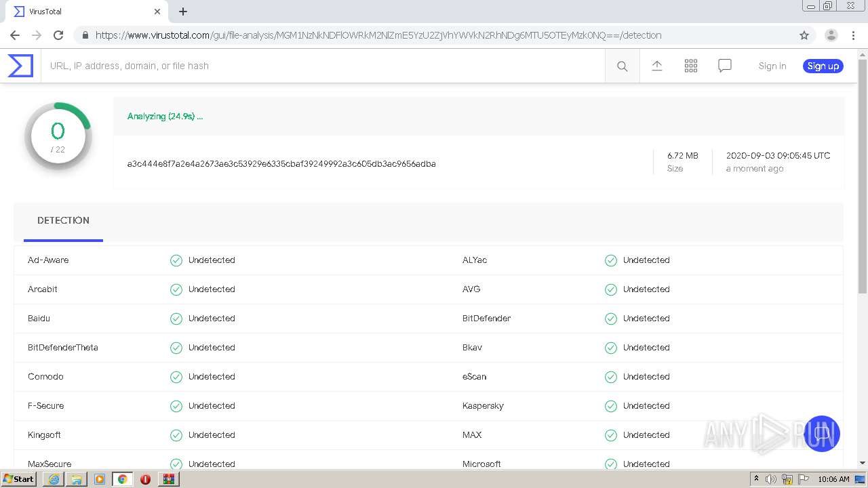The width and height of the screenshot is (868, 488).
Task: Focus the URL, IP address, domain search field
Action: pos(323,66)
